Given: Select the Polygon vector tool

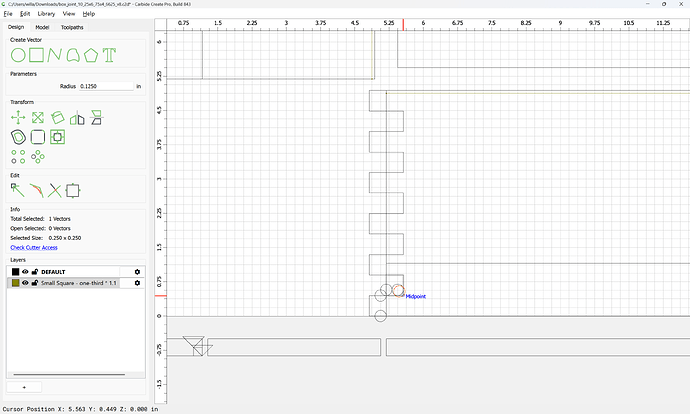Looking at the screenshot, I should 91,55.
